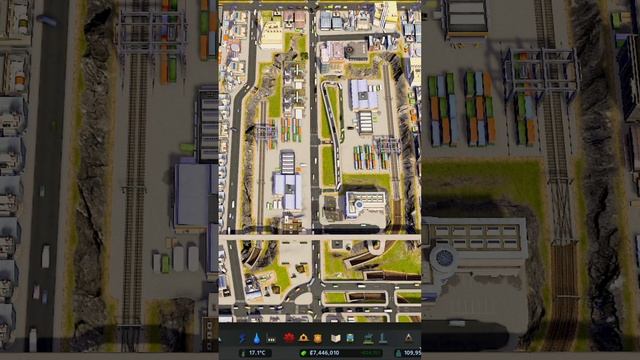Open the Public Transport bus icon
The image size is (640, 360).
[350, 338]
